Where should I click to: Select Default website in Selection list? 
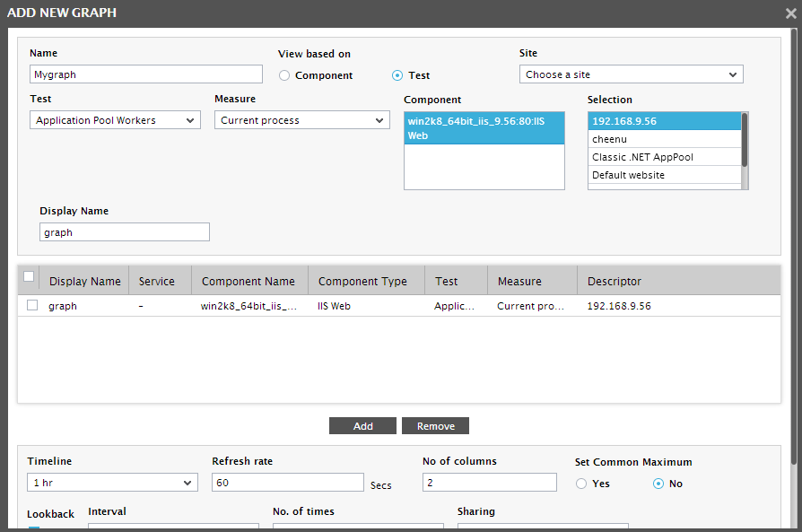click(x=664, y=175)
